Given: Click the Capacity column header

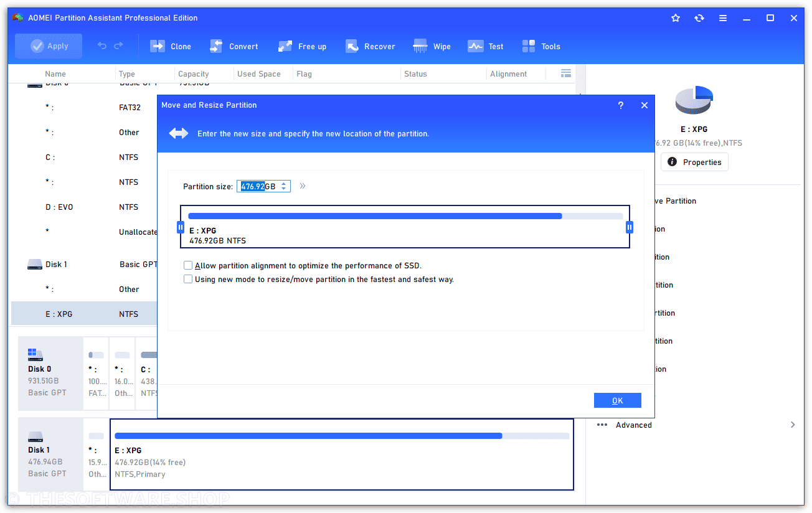Looking at the screenshot, I should click(194, 73).
